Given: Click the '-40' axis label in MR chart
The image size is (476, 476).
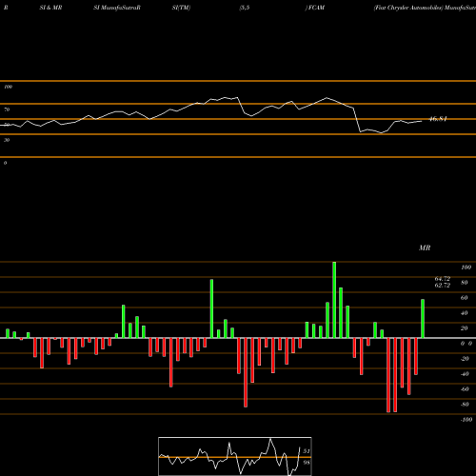Looking at the screenshot, I should tap(465, 374).
